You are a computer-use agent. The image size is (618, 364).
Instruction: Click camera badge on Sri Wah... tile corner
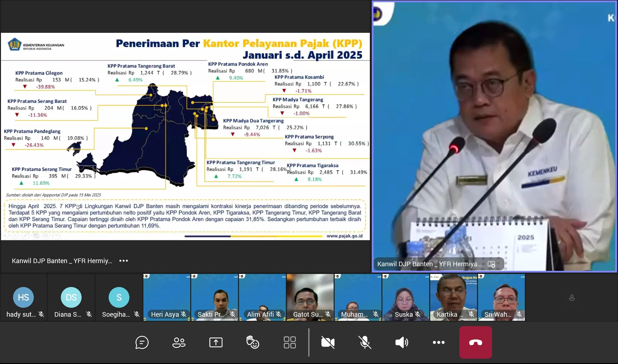coord(481,276)
